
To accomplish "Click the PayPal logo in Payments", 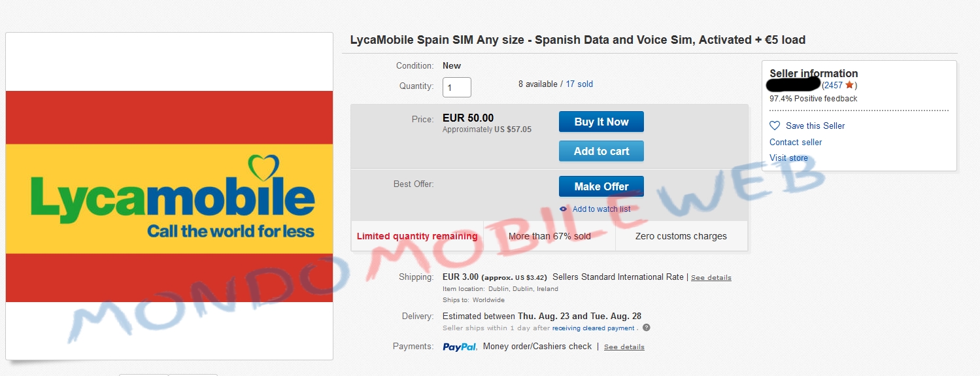I will pyautogui.click(x=460, y=347).
